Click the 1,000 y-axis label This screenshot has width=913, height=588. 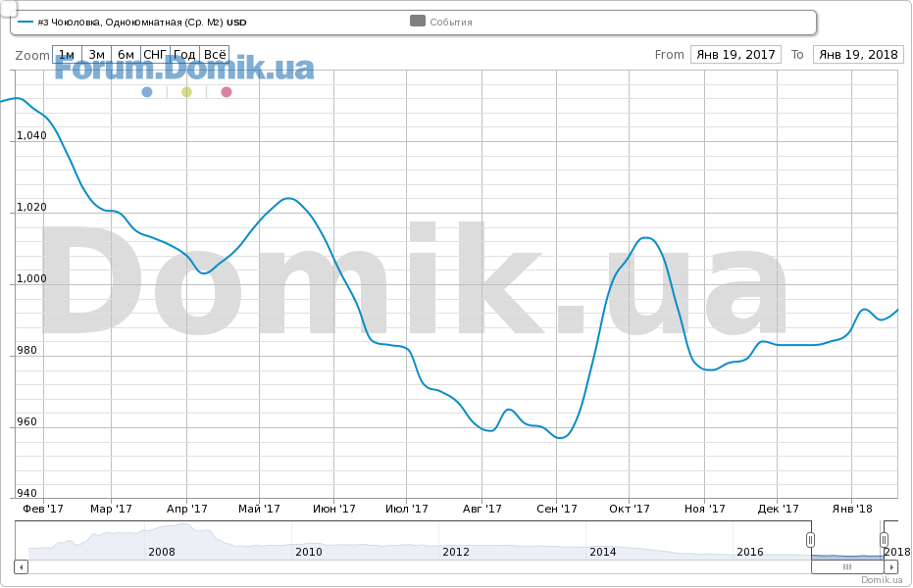tap(31, 278)
